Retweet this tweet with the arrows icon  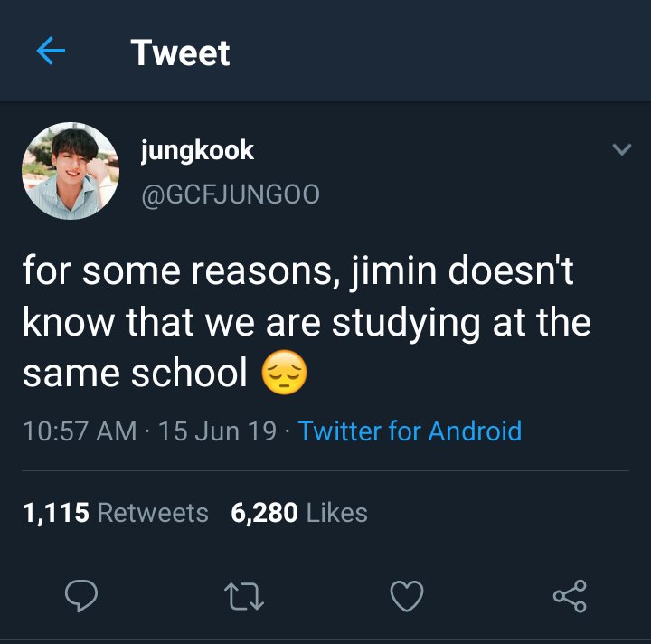(x=244, y=596)
